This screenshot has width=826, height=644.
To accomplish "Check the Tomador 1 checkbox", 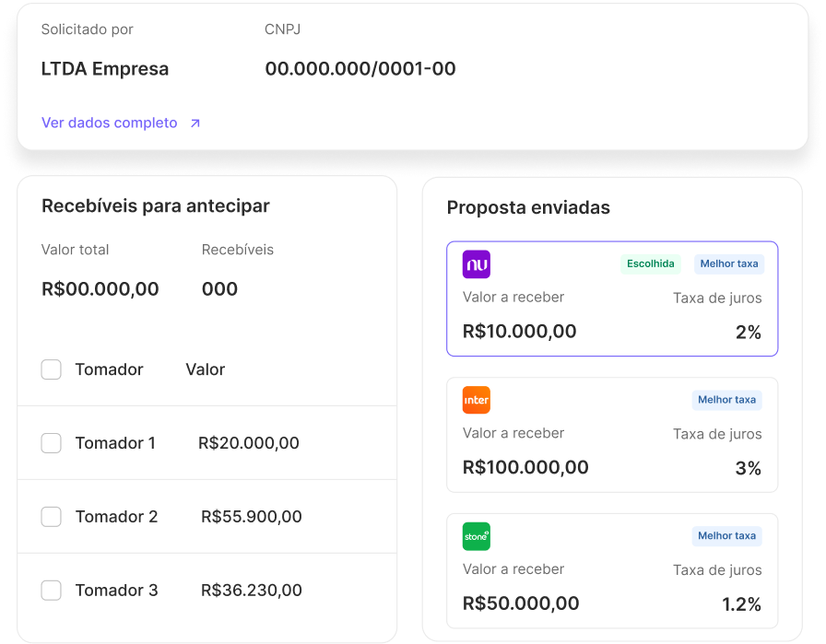I will point(51,443).
